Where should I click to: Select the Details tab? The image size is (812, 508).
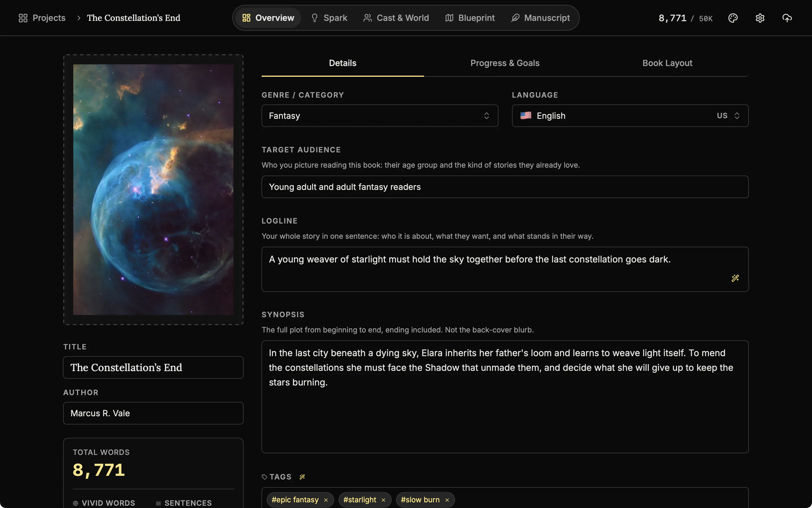(343, 63)
